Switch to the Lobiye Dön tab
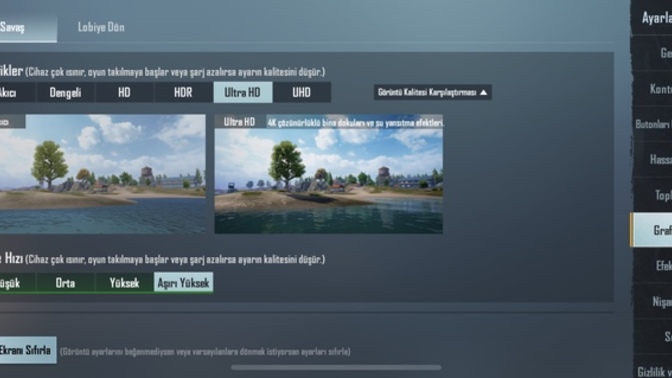Screen dimensions: 672x378 click(x=101, y=27)
